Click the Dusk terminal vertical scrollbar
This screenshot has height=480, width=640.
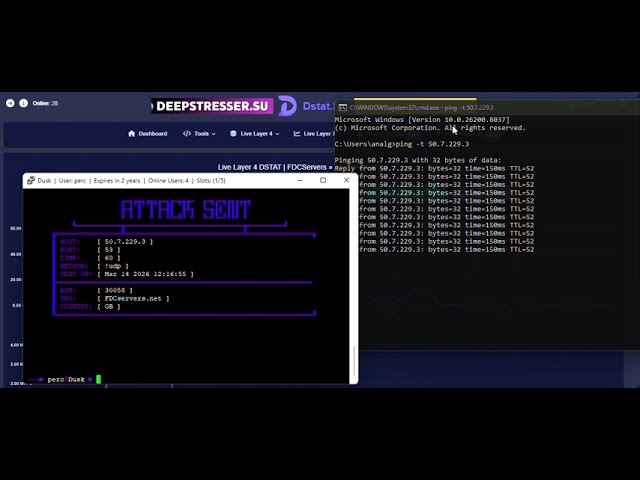353,360
